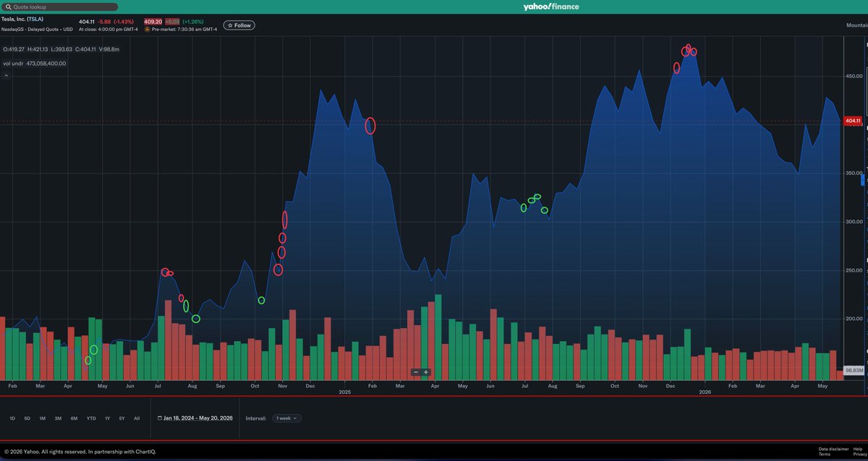Image resolution: width=868 pixels, height=461 pixels.
Task: Click the 300.00 y-axis label
Action: click(x=854, y=222)
